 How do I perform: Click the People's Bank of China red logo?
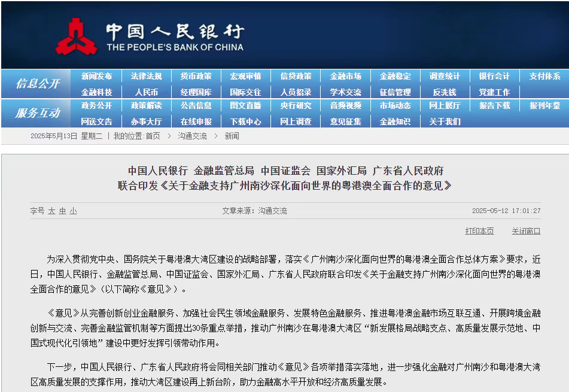tap(77, 37)
